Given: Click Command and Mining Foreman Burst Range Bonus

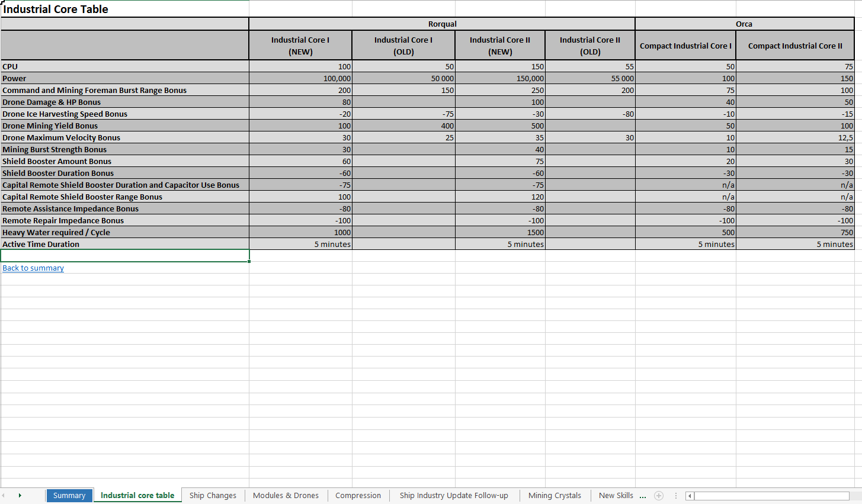Looking at the screenshot, I should [124, 90].
